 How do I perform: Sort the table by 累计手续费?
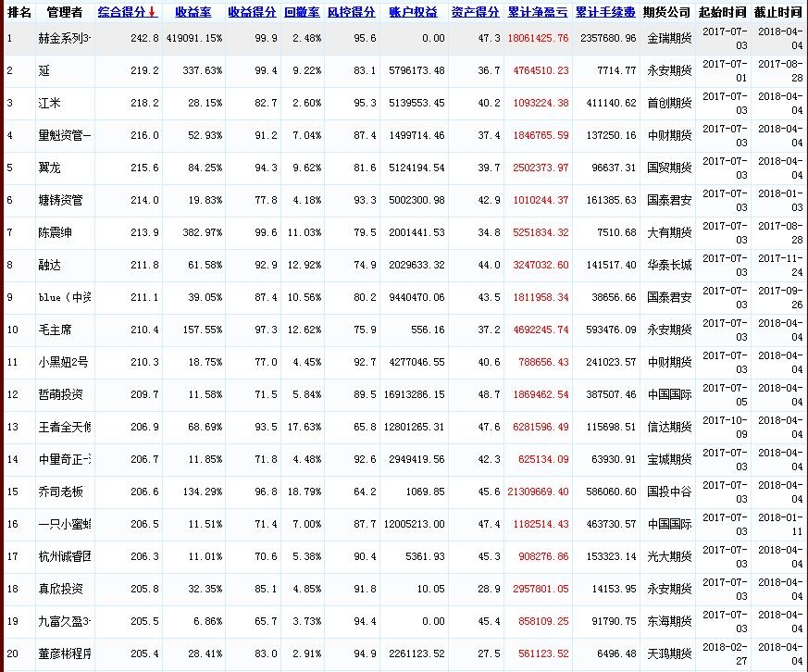[605, 13]
